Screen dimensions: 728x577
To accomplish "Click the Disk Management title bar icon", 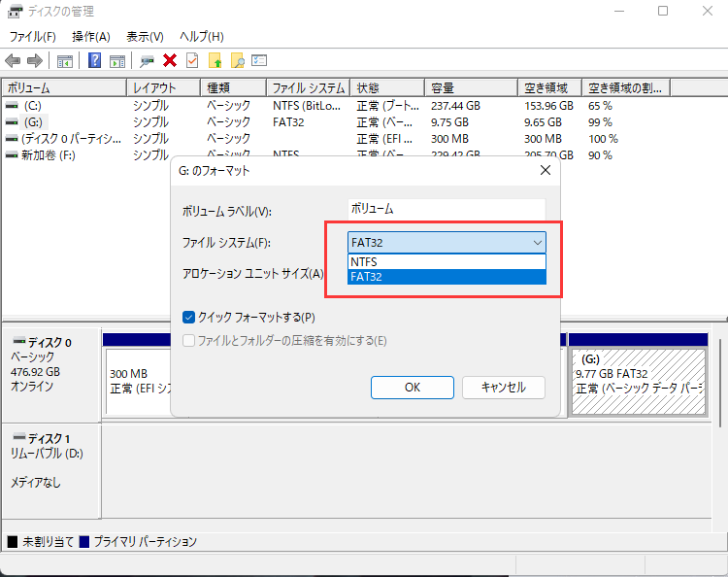I will pyautogui.click(x=15, y=11).
